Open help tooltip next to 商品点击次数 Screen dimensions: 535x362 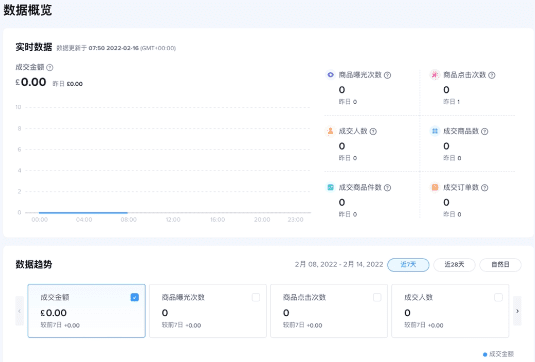pos(492,75)
